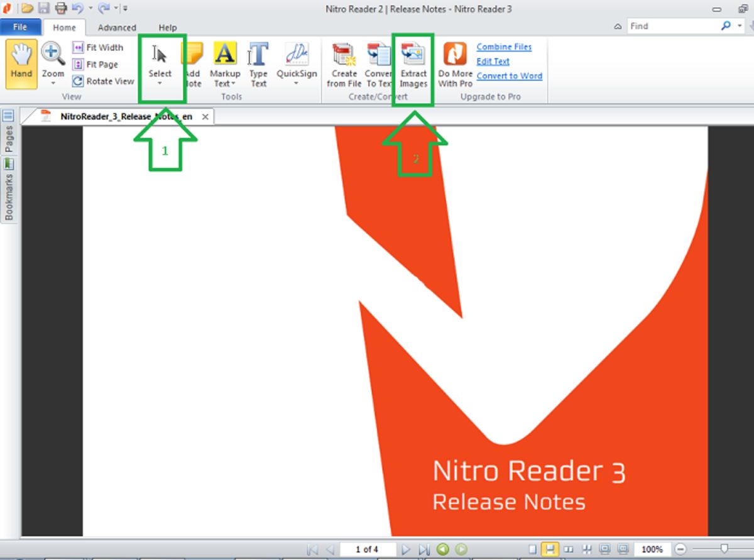Click the page number input field
This screenshot has width=754, height=560.
368,549
